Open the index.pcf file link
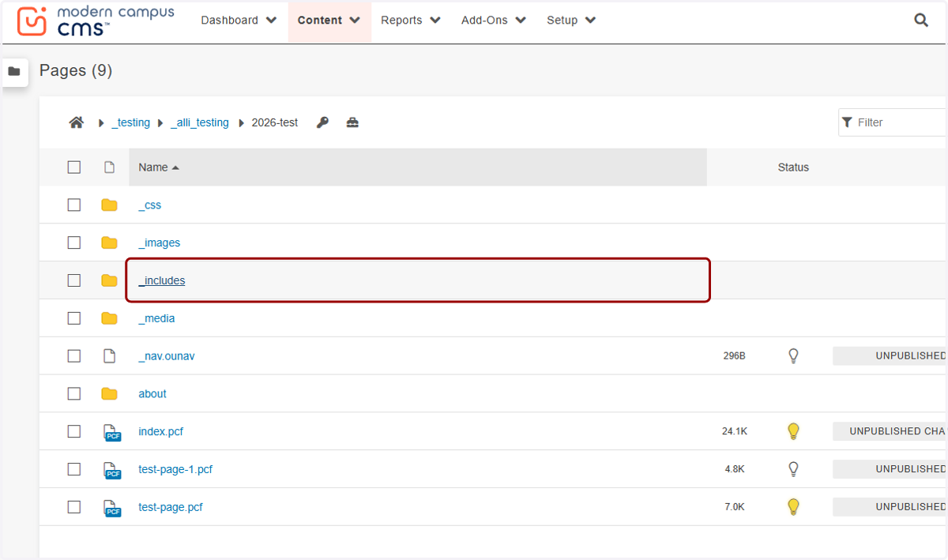Screen dimensions: 948x560 [x=161, y=431]
